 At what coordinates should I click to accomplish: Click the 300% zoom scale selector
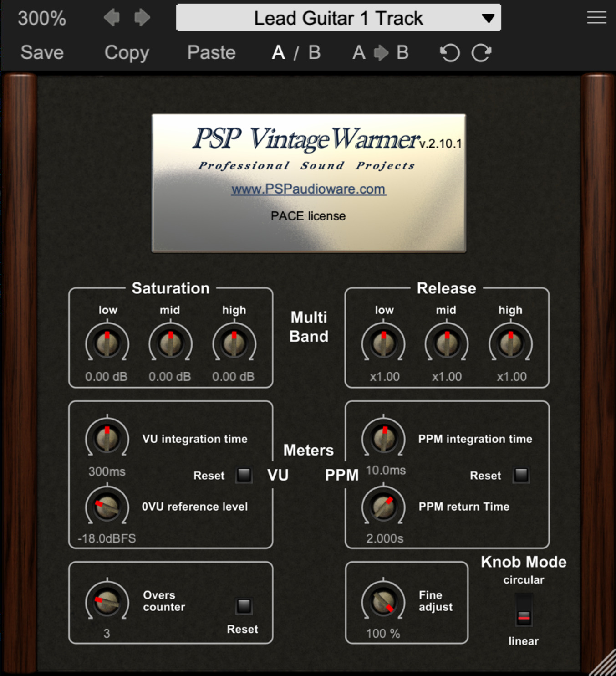coord(42,18)
